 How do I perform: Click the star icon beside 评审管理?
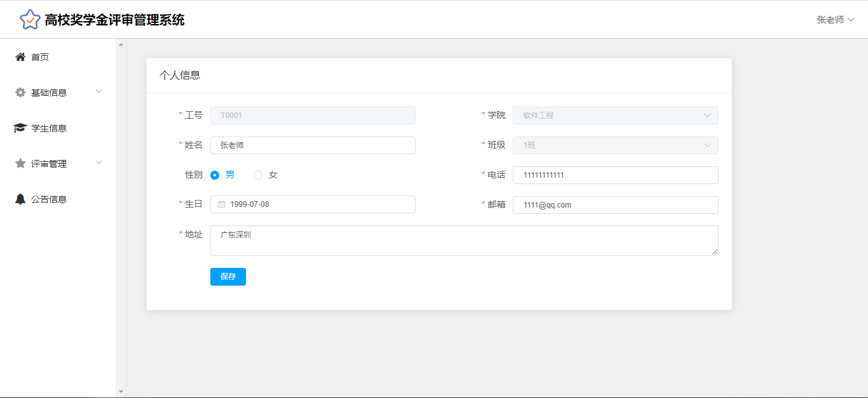pyautogui.click(x=20, y=164)
